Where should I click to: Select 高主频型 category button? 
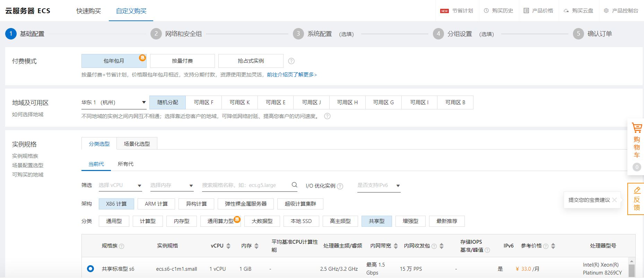click(340, 221)
